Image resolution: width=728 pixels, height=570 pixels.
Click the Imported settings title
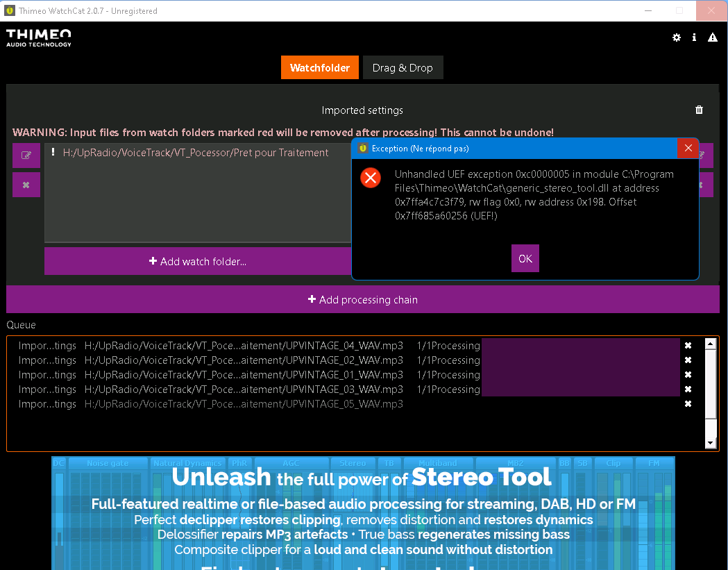click(362, 110)
